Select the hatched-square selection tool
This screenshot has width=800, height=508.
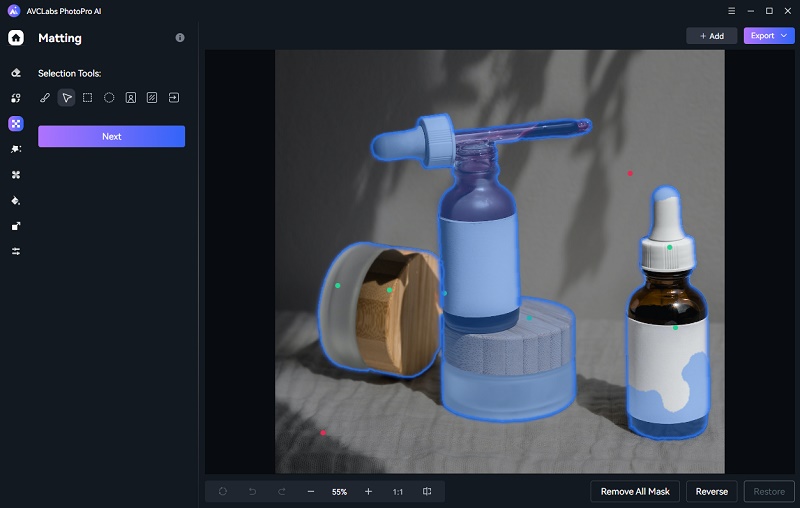(x=152, y=97)
